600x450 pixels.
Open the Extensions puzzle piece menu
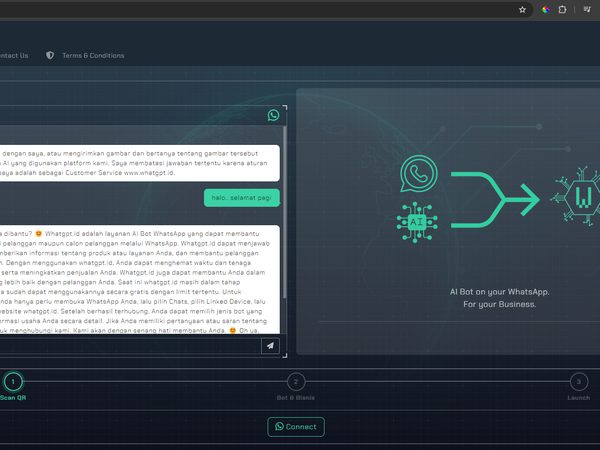point(562,10)
